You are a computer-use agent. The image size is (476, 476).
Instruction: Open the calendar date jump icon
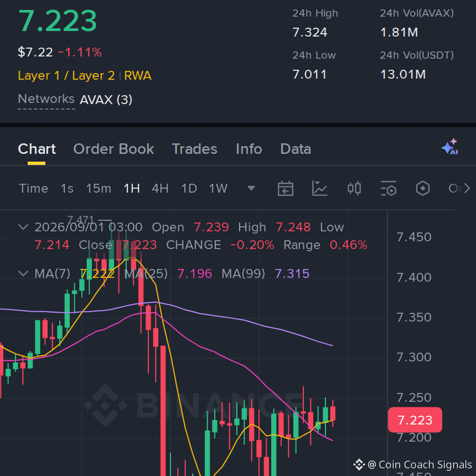(x=285, y=189)
